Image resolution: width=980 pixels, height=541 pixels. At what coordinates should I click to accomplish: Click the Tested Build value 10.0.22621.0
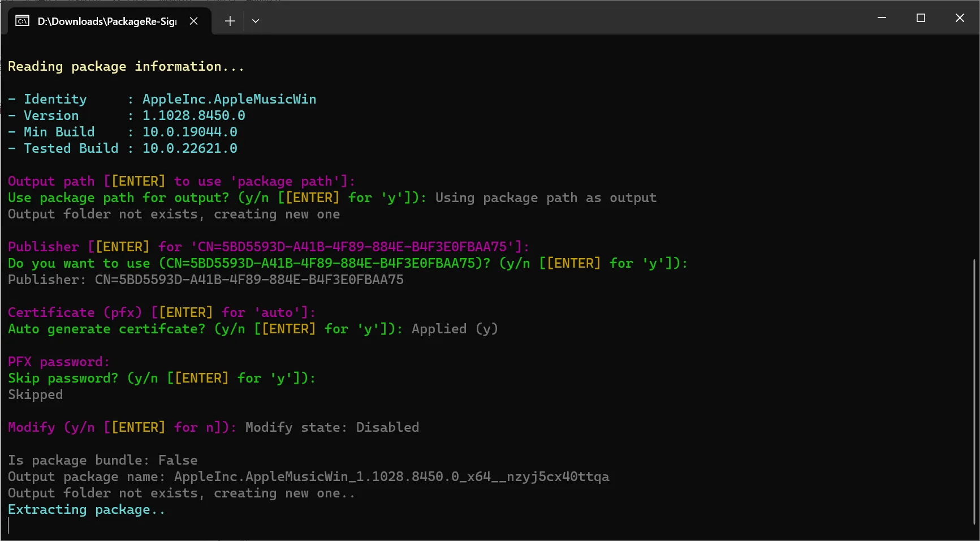190,148
